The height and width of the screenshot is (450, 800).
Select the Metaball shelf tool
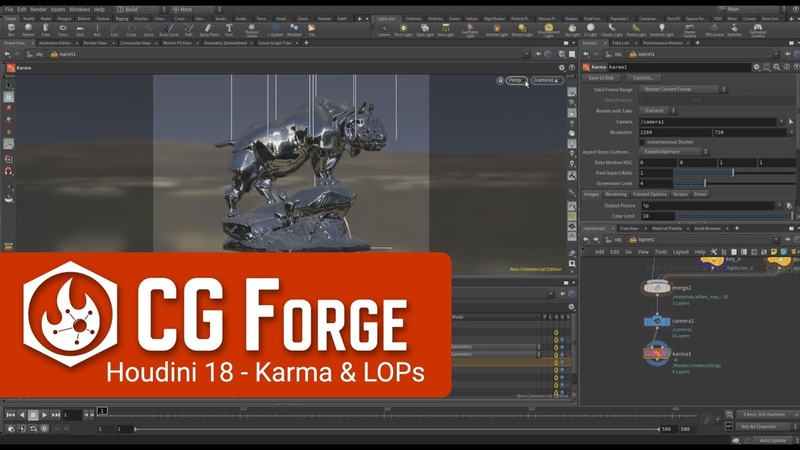294,30
